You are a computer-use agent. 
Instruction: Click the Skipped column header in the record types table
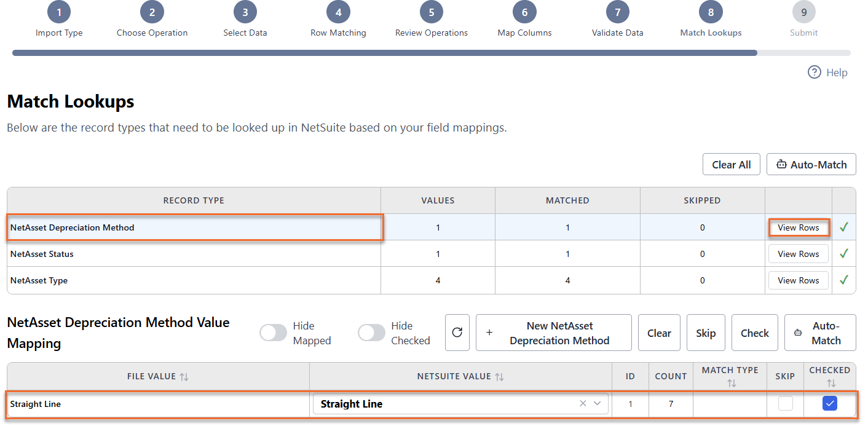702,200
